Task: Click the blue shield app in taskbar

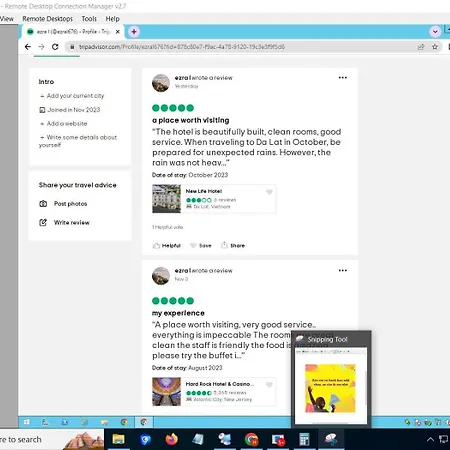Action: pos(145,439)
